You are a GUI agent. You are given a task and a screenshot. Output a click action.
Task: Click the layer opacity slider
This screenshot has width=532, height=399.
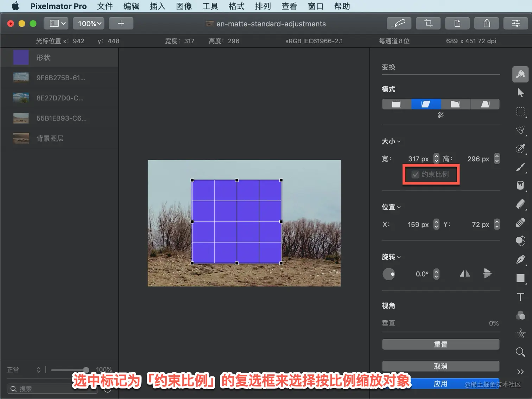pos(70,370)
